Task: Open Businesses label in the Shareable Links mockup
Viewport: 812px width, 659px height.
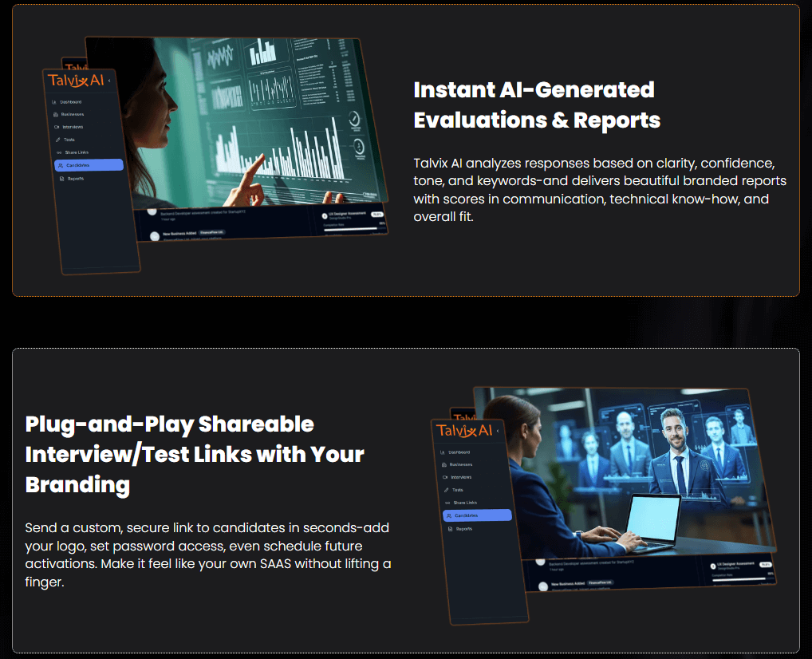Action: (461, 464)
